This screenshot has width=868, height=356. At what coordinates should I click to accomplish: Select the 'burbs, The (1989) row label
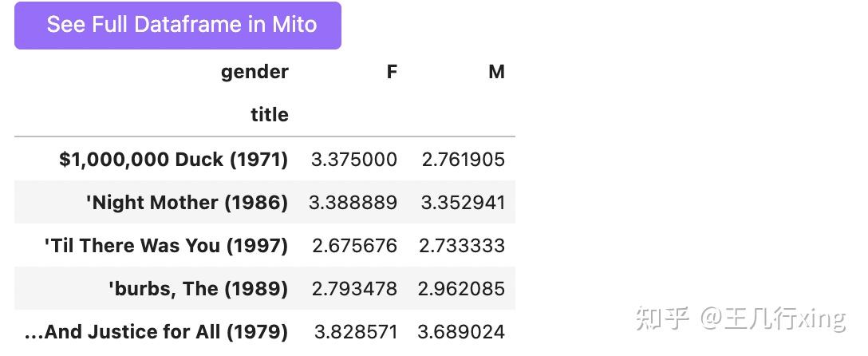coord(198,289)
